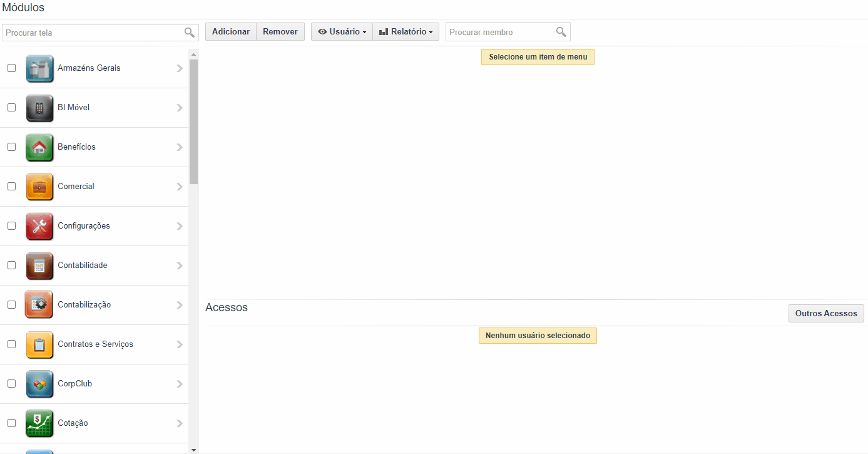The height and width of the screenshot is (454, 868).
Task: Expand Benefícios using the arrow
Action: pos(180,147)
